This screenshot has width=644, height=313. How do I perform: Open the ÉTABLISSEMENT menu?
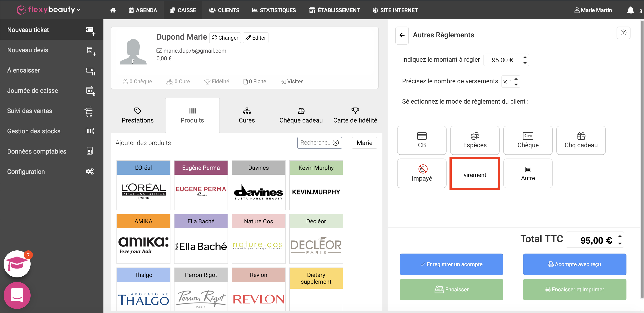point(334,10)
